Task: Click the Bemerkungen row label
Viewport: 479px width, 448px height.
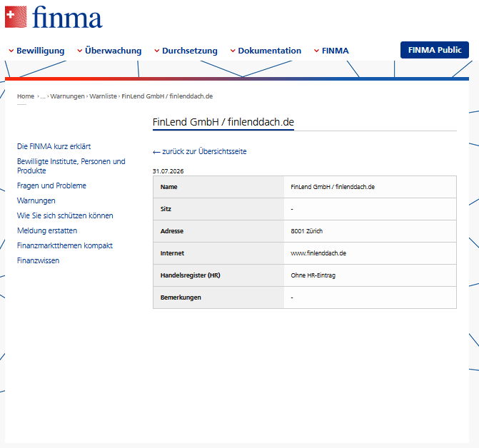Action: coord(181,297)
